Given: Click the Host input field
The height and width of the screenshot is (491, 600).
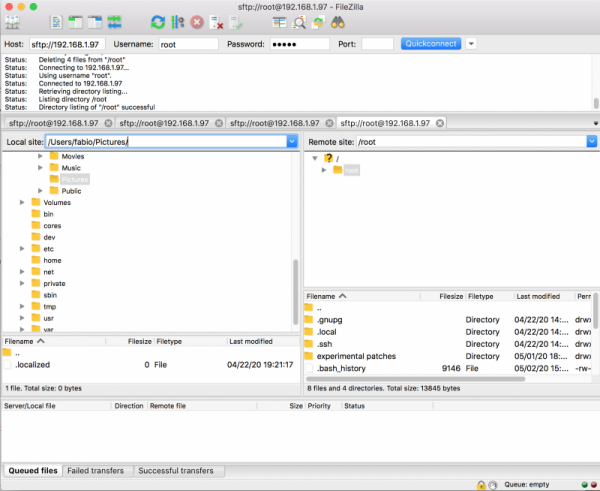Looking at the screenshot, I should 67,44.
